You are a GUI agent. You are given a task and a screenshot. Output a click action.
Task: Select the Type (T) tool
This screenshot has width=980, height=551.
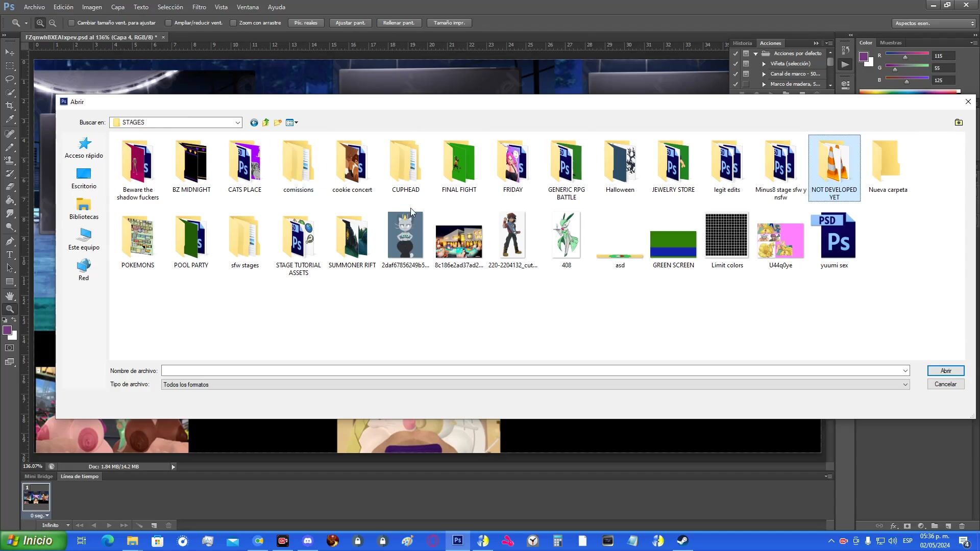[10, 255]
